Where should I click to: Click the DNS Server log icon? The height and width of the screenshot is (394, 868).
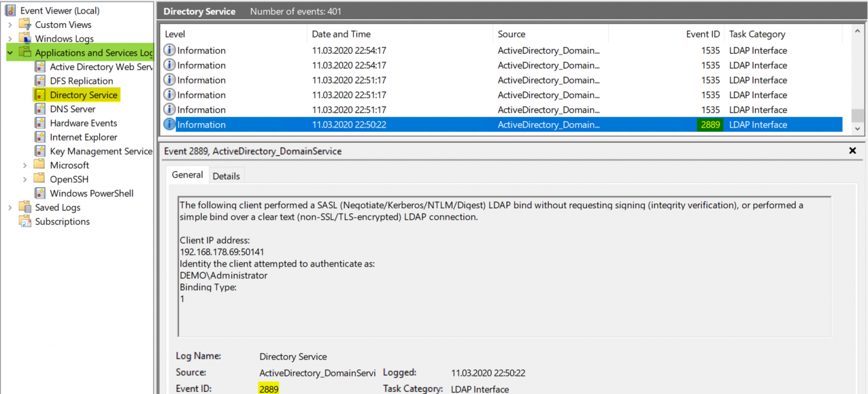[40, 109]
